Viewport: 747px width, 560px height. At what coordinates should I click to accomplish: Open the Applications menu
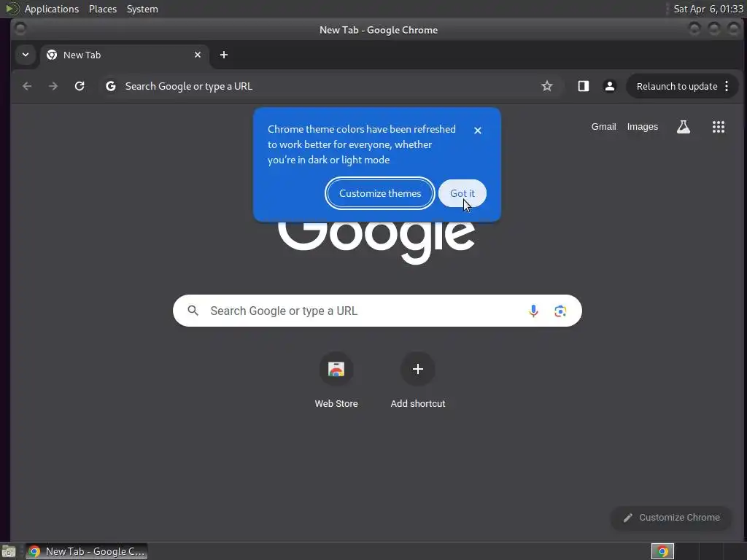(x=52, y=9)
